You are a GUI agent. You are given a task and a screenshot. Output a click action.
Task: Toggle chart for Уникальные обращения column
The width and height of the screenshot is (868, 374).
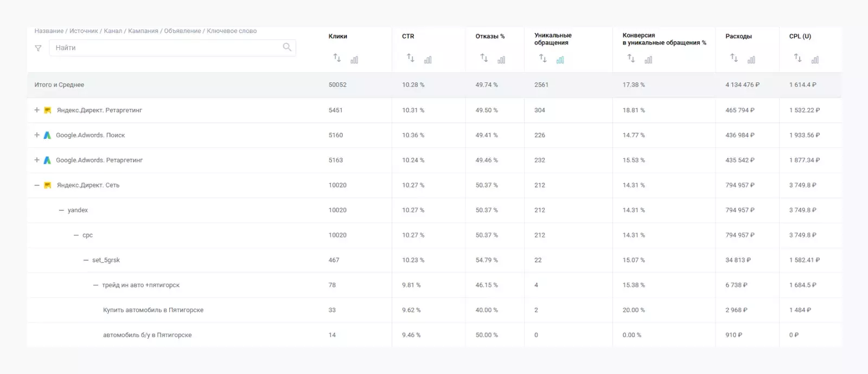(x=560, y=60)
